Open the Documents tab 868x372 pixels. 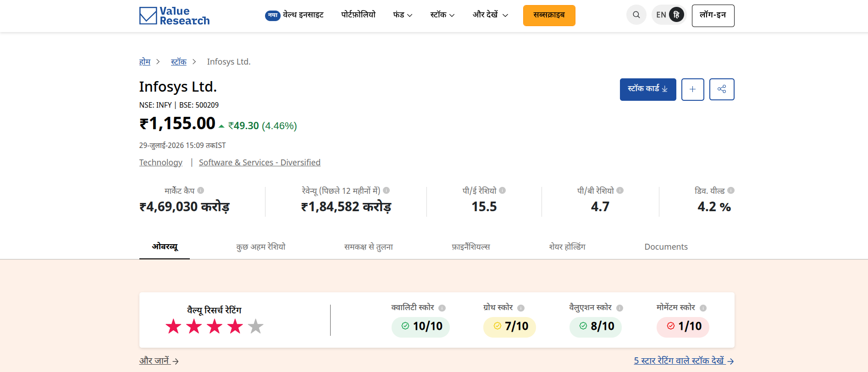(x=666, y=247)
